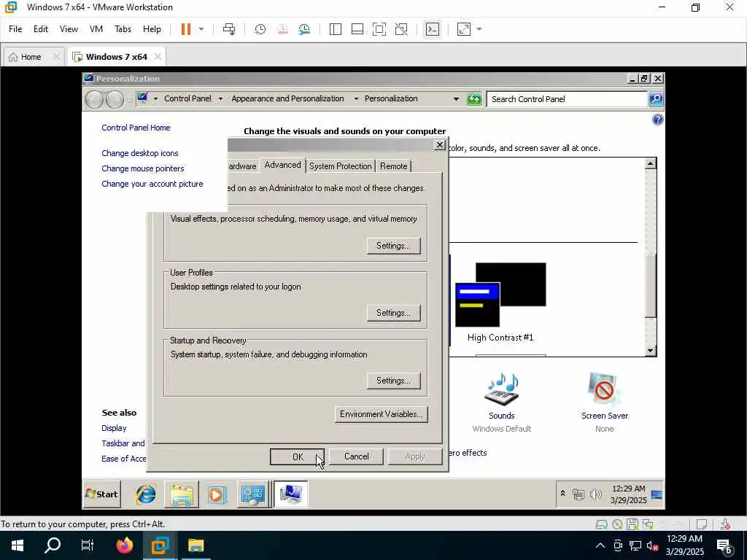Screen dimensions: 747x560
Task: Open the Tabs menu
Action: pos(123,29)
